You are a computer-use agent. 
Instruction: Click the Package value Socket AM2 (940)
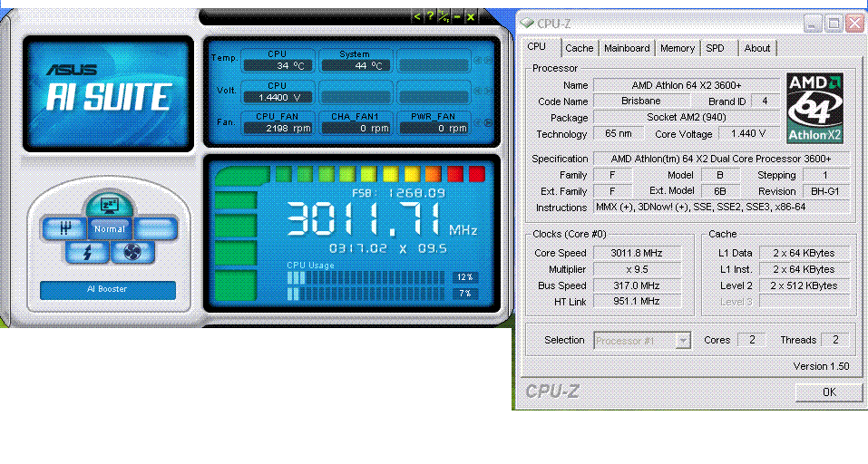click(x=687, y=117)
